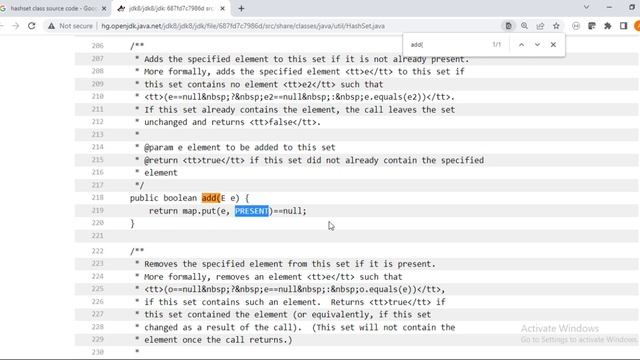Open line number 218 anchor
The width and height of the screenshot is (640, 360).
coord(98,198)
